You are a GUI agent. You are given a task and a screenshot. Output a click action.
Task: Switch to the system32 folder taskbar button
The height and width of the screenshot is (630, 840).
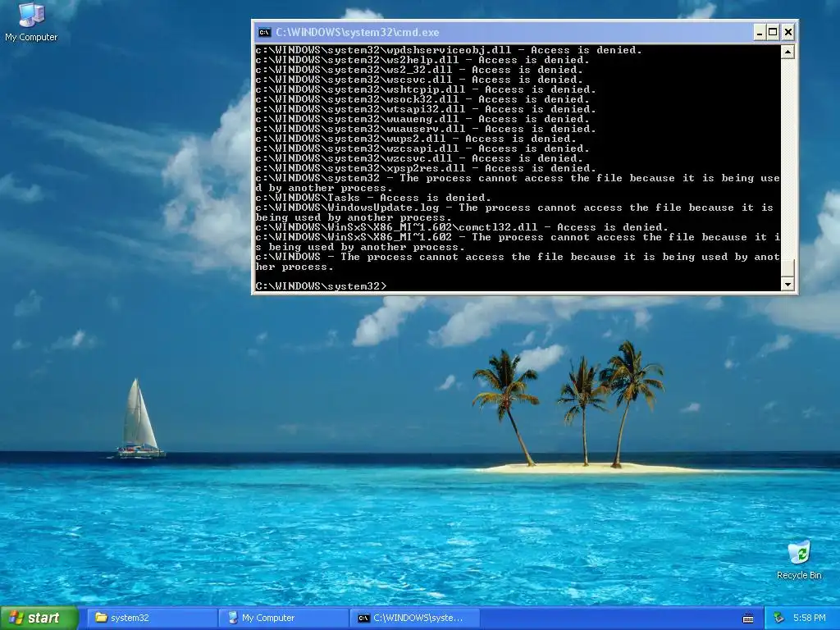[152, 618]
